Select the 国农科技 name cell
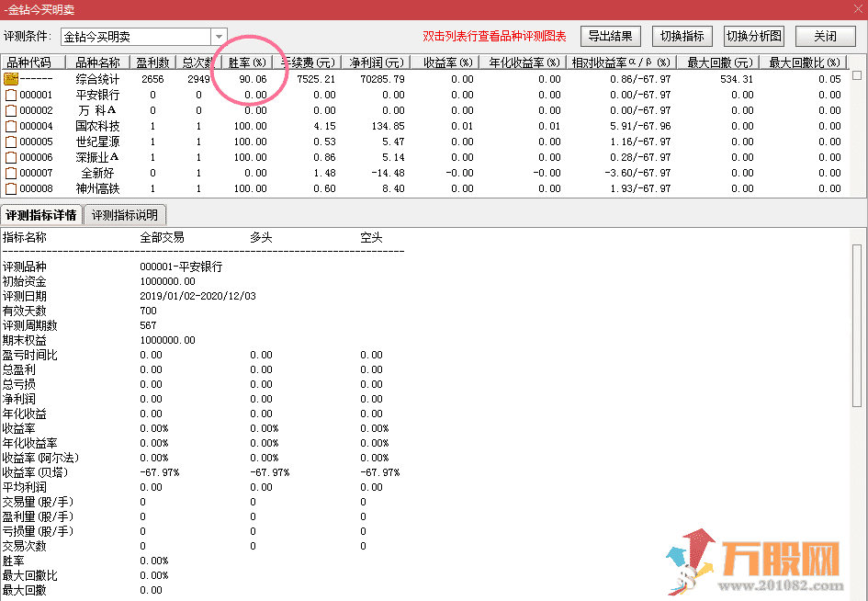 pyautogui.click(x=97, y=126)
